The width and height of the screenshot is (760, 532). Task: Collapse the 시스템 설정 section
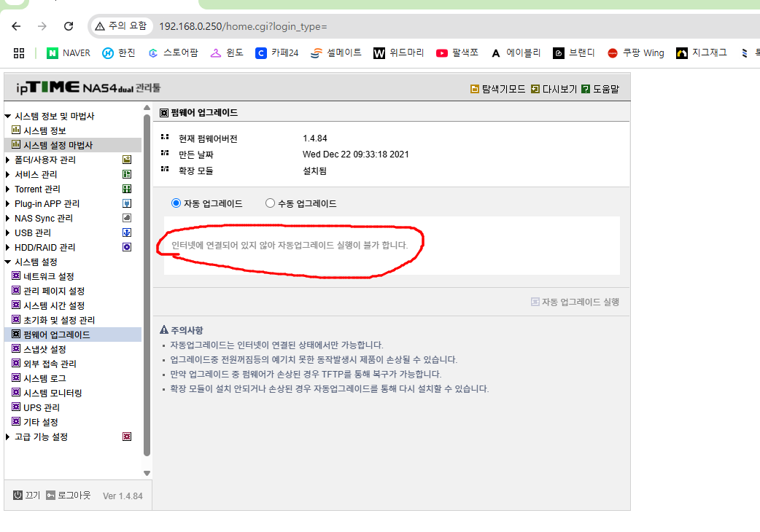[x=8, y=262]
